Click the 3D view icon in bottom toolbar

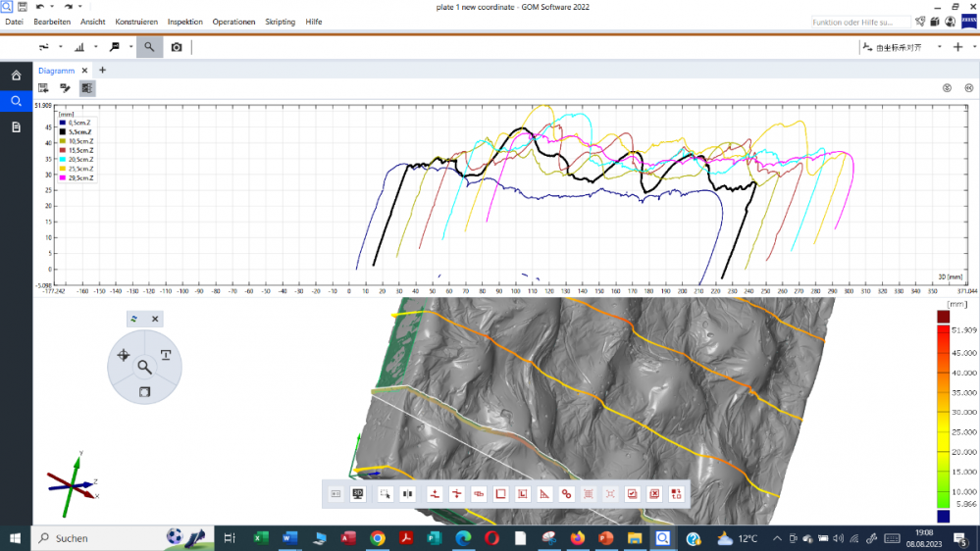358,494
